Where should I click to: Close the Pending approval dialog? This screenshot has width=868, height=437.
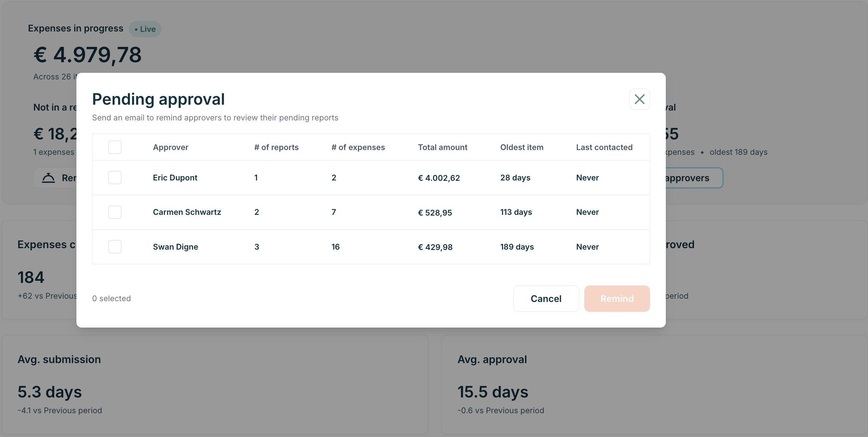pyautogui.click(x=639, y=99)
